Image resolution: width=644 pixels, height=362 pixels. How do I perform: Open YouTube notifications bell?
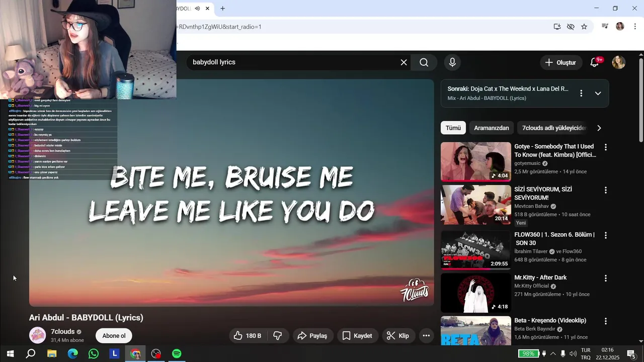[x=595, y=62]
